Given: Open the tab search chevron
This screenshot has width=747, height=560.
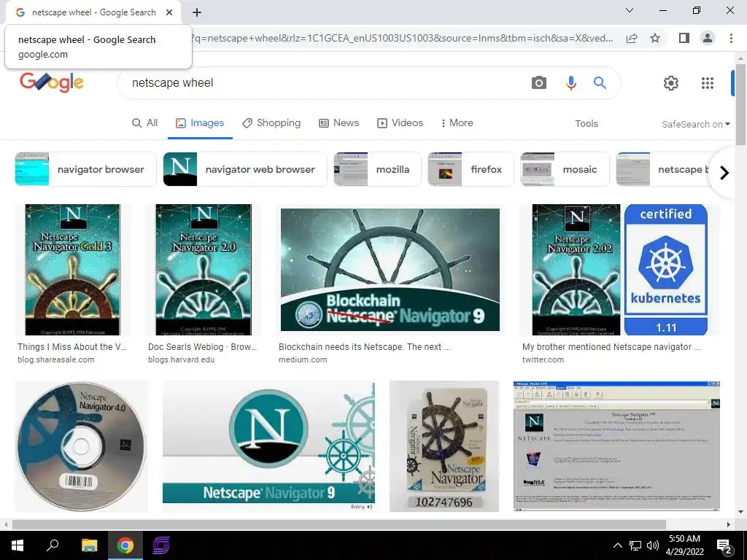Looking at the screenshot, I should (630, 10).
